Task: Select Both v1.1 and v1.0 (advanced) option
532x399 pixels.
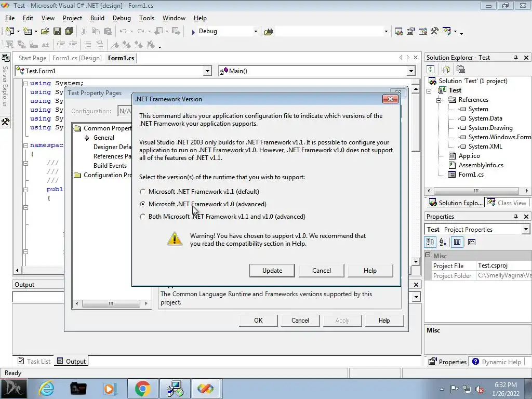Action: coord(223,217)
